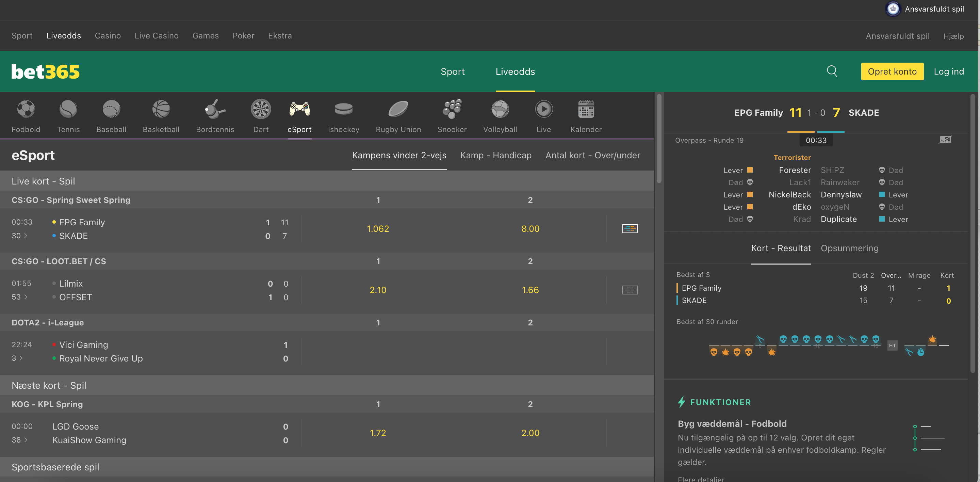Open the Kalender calendar icon
This screenshot has height=482, width=980.
tap(586, 110)
